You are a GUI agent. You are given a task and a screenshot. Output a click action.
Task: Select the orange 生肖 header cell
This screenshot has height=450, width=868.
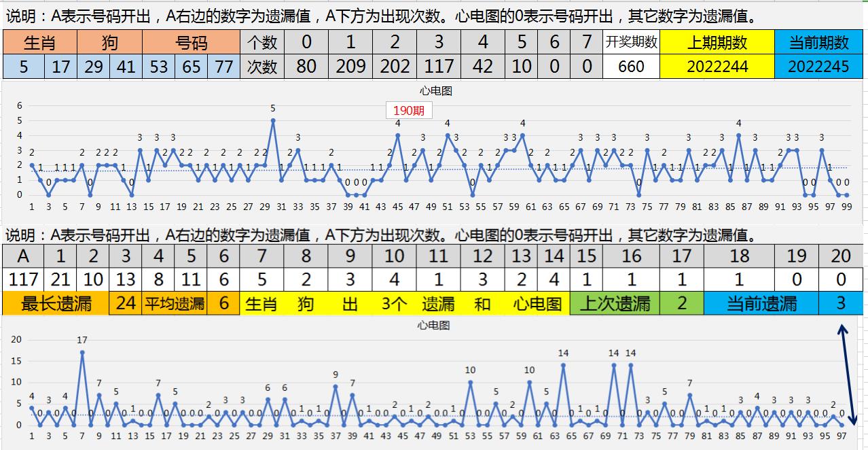click(x=40, y=43)
